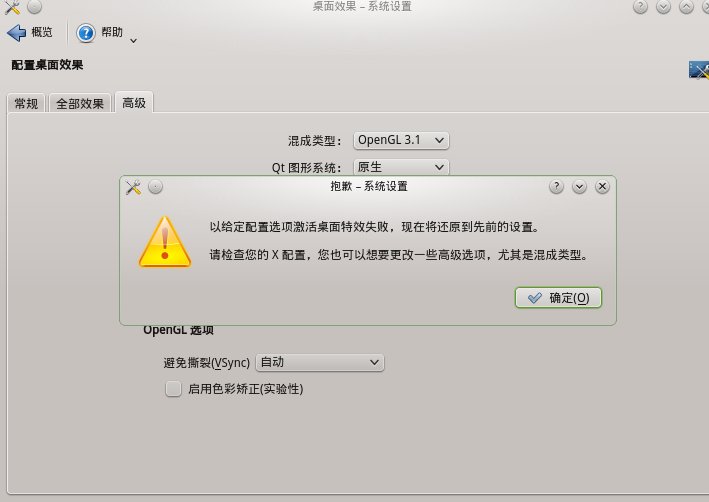The image size is (709, 502).
Task: Open the 混成类型 OpenGL 3.1 dropdown
Action: click(401, 140)
